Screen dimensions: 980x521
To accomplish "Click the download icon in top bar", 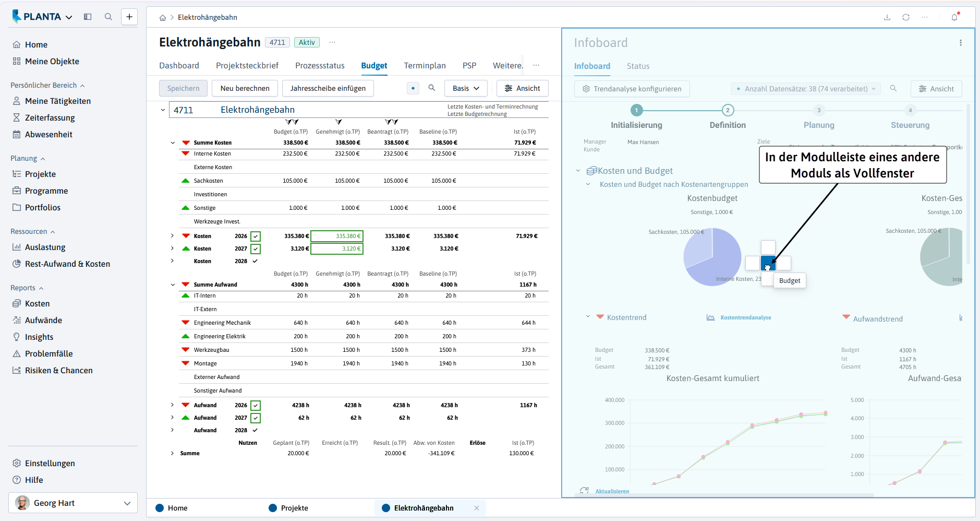I will [887, 17].
